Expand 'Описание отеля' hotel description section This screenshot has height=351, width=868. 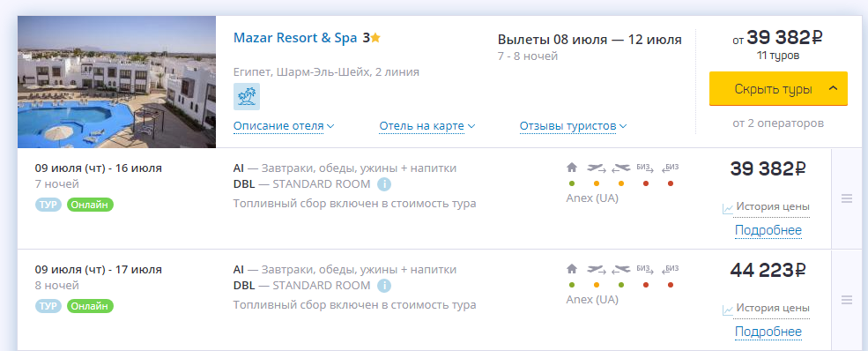pos(284,126)
